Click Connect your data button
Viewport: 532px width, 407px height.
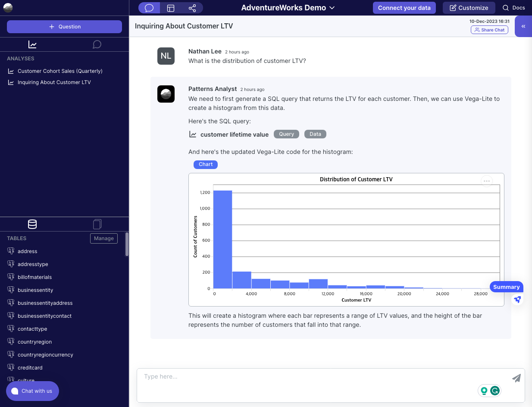tap(404, 8)
